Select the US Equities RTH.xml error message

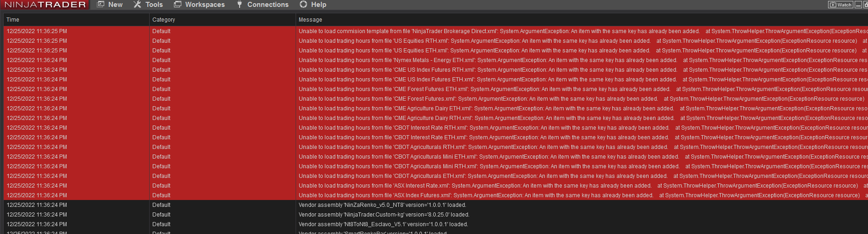[583, 41]
